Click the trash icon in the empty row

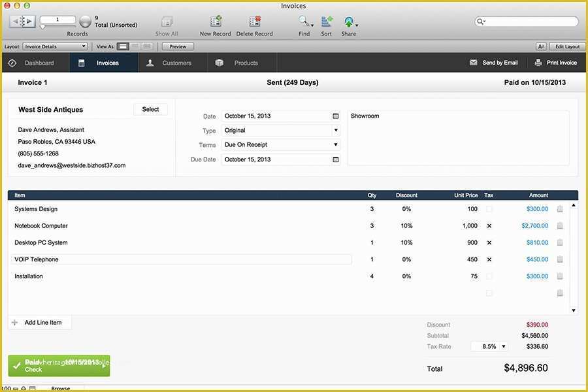(x=560, y=293)
